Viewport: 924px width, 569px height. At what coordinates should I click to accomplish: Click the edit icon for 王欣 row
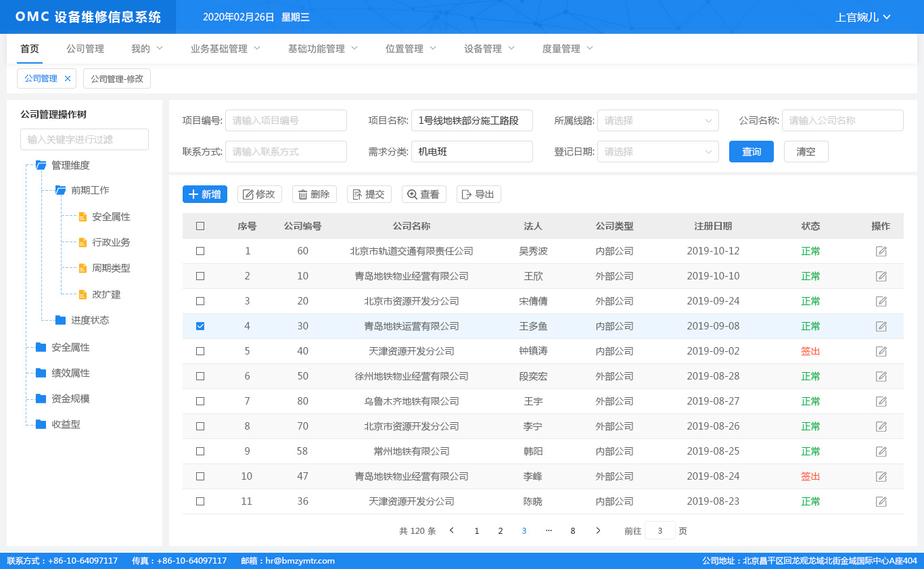coord(881,276)
